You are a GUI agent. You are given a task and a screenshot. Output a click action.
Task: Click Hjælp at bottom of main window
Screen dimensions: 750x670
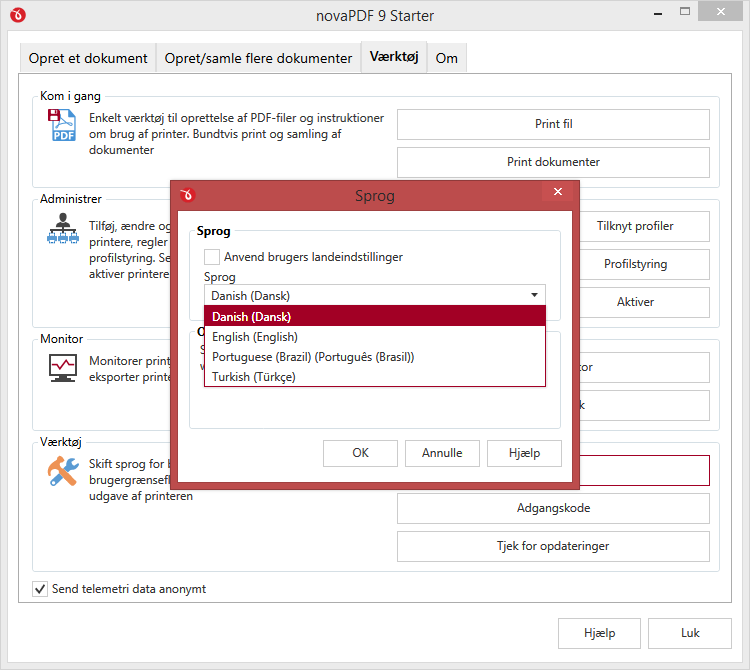(599, 633)
